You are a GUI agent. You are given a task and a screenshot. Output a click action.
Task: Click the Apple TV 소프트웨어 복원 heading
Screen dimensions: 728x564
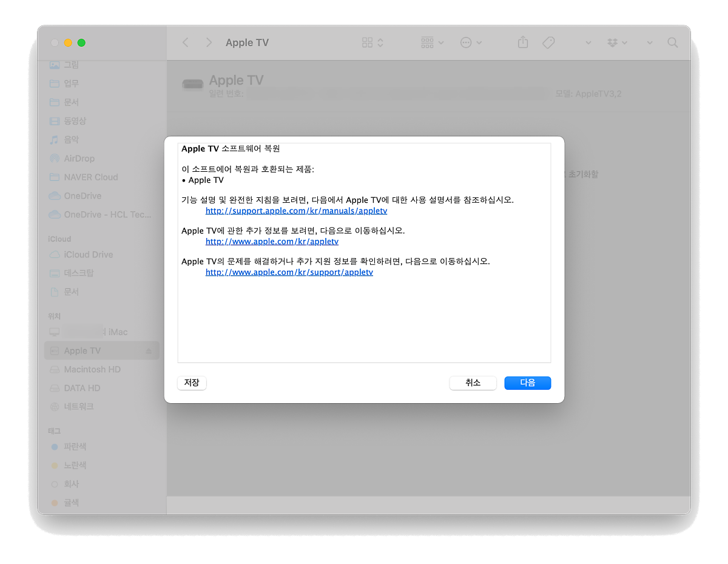(x=231, y=149)
